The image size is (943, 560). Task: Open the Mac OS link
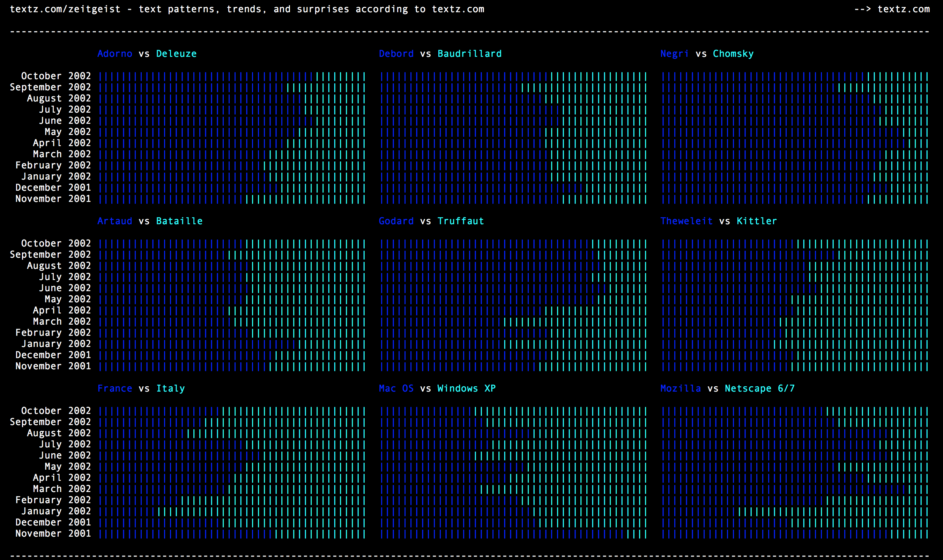pyautogui.click(x=396, y=388)
